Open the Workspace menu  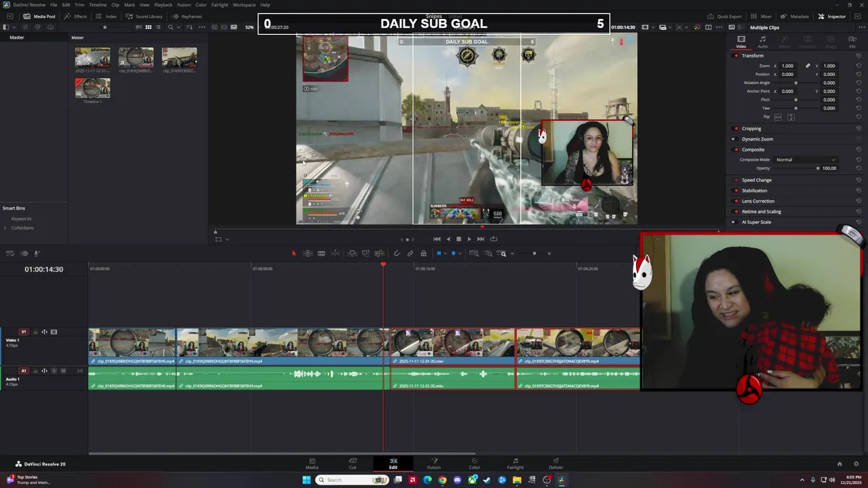[x=244, y=5]
